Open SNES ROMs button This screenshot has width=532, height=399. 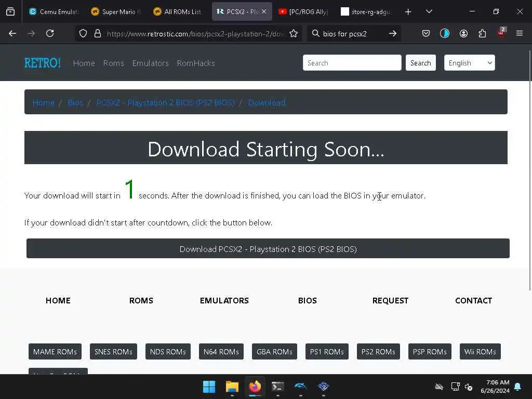tap(113, 352)
